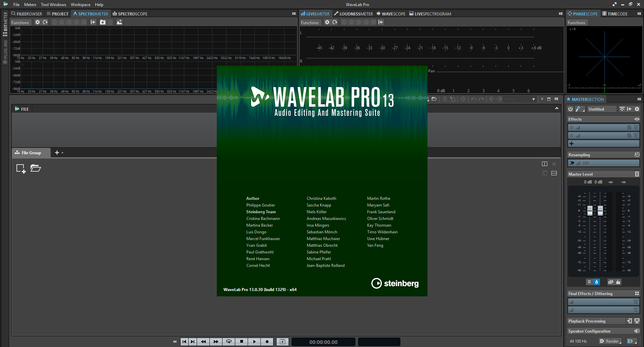Reset the Master Section with arrow-bar icon
The width and height of the screenshot is (644, 347).
pyautogui.click(x=629, y=109)
